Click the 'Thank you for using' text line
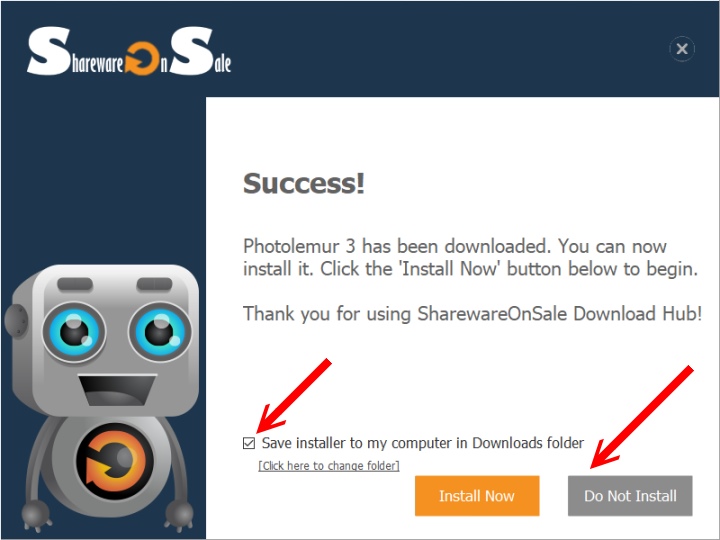This screenshot has height=540, width=720. pos(472,314)
